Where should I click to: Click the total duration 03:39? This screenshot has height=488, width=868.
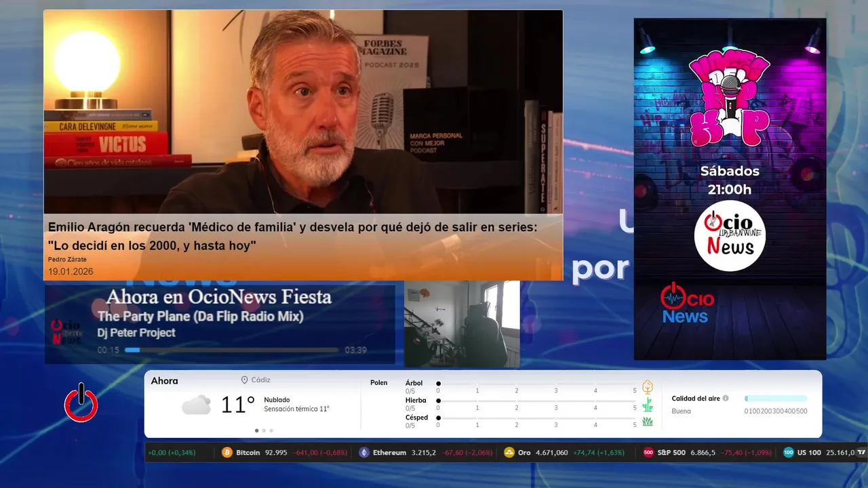(x=355, y=350)
